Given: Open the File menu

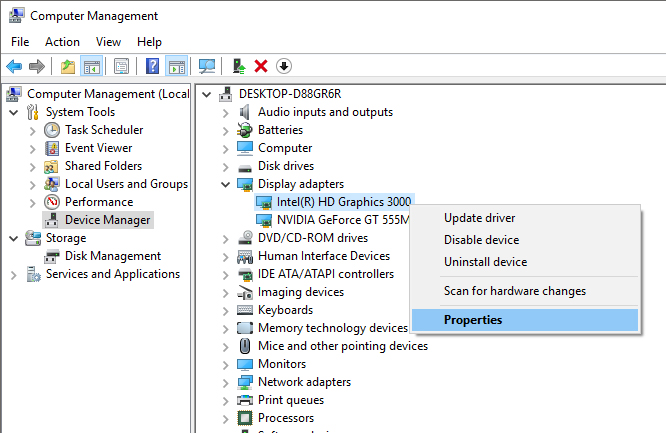Looking at the screenshot, I should tap(20, 42).
